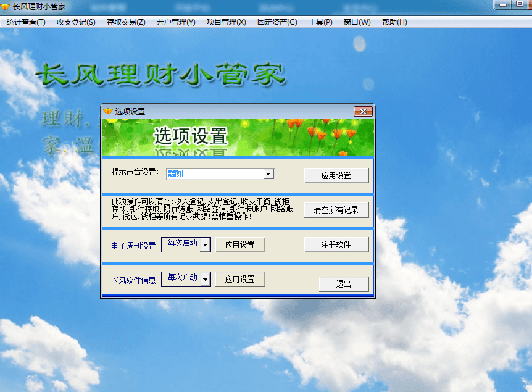Screen dimensions: 532x392
Task: Click 应用设置 button beside sound setting
Action: [x=336, y=175]
